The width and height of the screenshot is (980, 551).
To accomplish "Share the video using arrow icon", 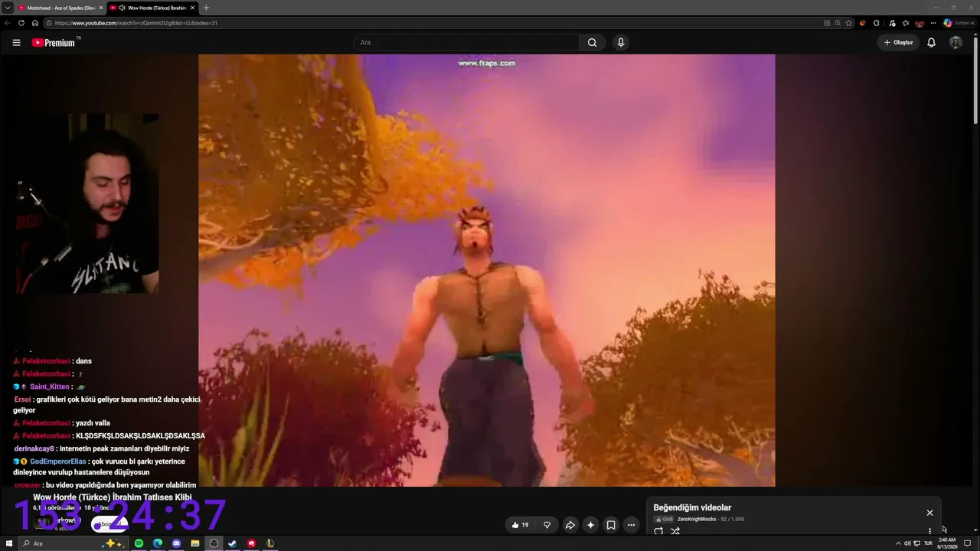I will [570, 525].
